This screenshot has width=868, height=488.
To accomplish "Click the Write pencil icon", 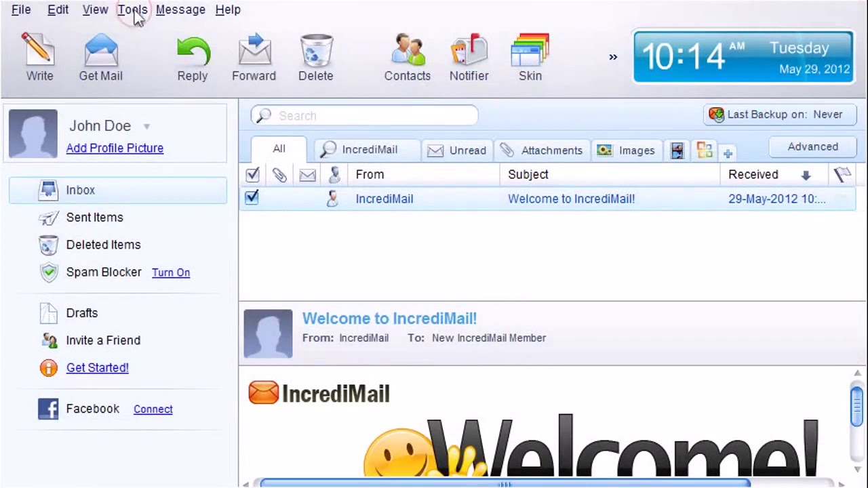I will coord(38,49).
